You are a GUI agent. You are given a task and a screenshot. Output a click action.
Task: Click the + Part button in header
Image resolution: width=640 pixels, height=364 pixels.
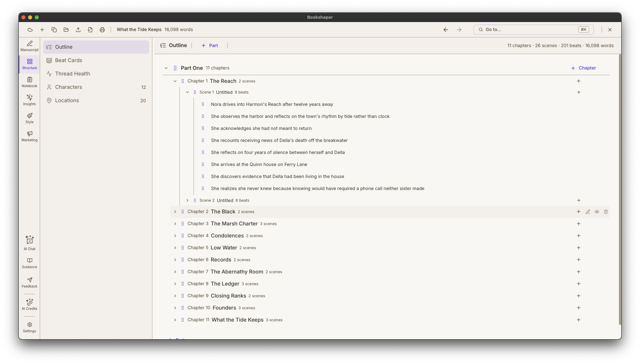[210, 45]
